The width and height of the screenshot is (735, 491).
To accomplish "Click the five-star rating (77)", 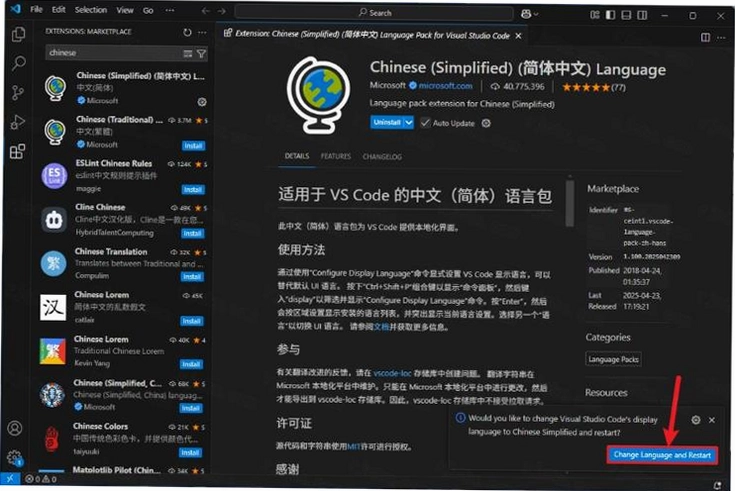I will [x=593, y=87].
